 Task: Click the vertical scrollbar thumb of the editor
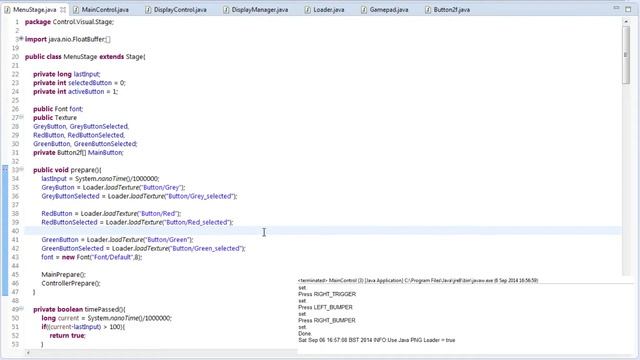626,55
